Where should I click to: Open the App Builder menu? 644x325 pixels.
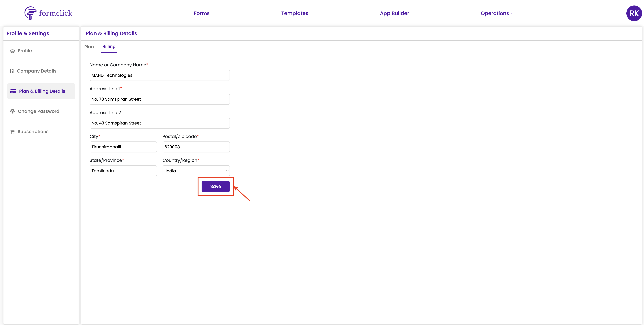click(394, 13)
